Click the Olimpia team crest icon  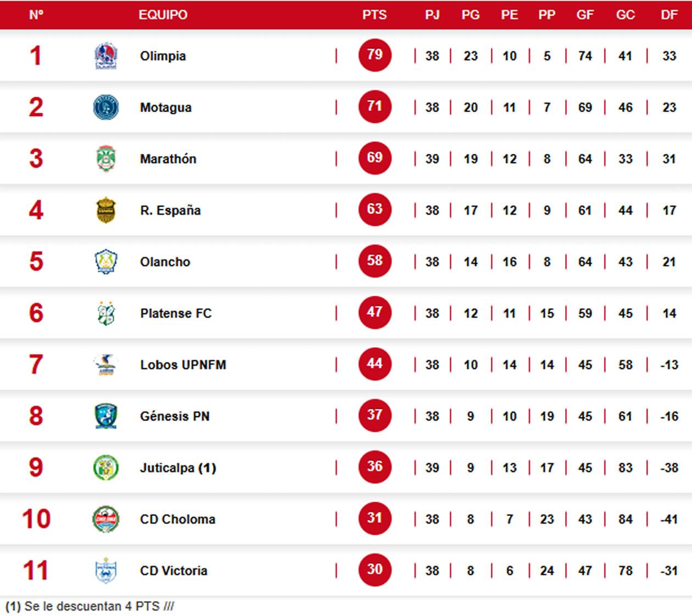click(106, 56)
